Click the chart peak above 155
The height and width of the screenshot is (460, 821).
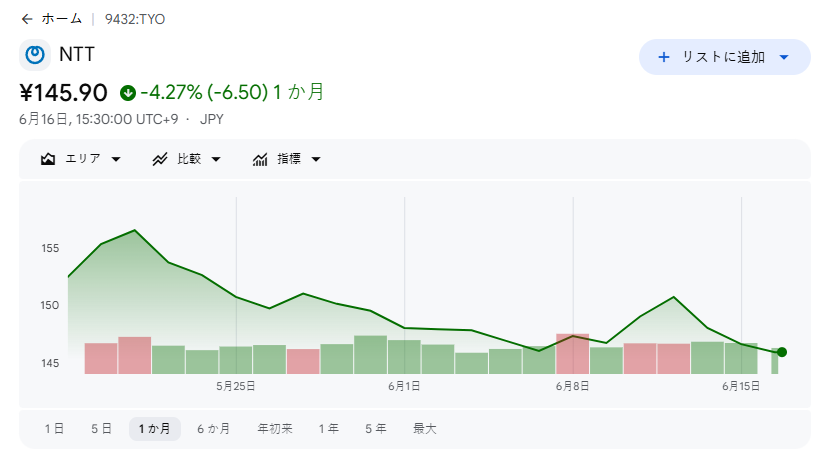tap(135, 230)
